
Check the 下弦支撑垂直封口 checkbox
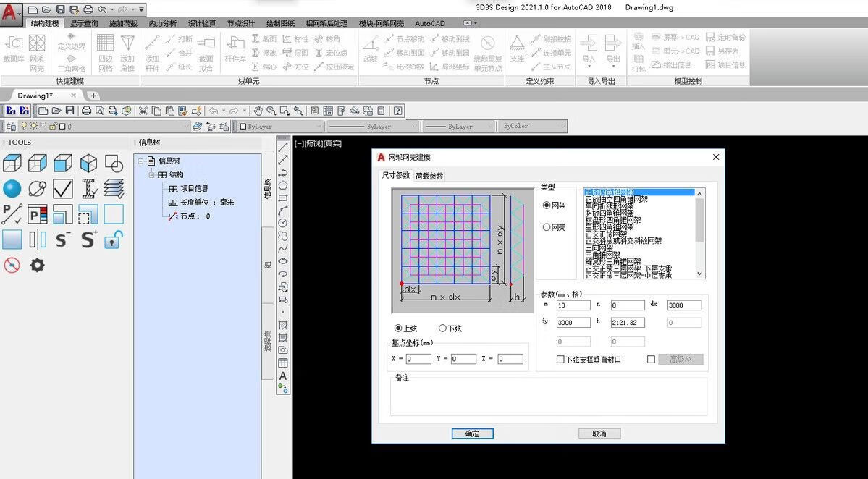point(560,359)
